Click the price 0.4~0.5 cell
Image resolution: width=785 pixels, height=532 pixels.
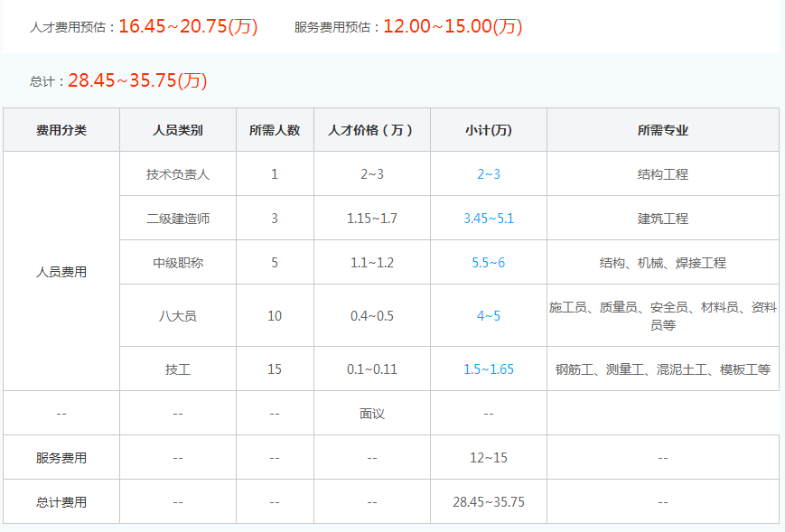coord(371,316)
